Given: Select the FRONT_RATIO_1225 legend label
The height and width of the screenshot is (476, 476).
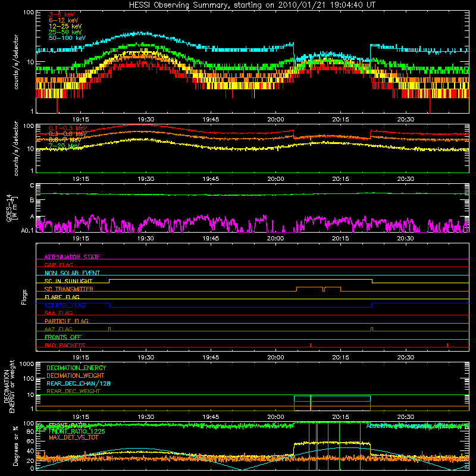Looking at the screenshot, I should [x=77, y=431].
